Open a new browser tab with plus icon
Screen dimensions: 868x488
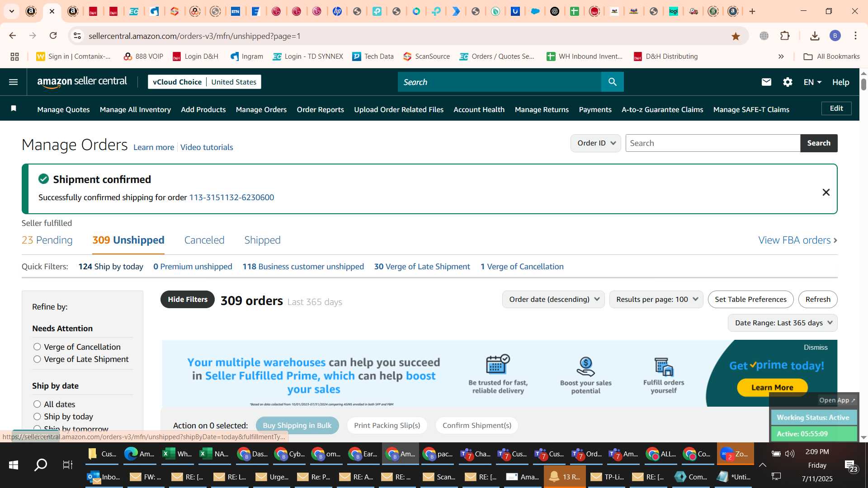752,11
